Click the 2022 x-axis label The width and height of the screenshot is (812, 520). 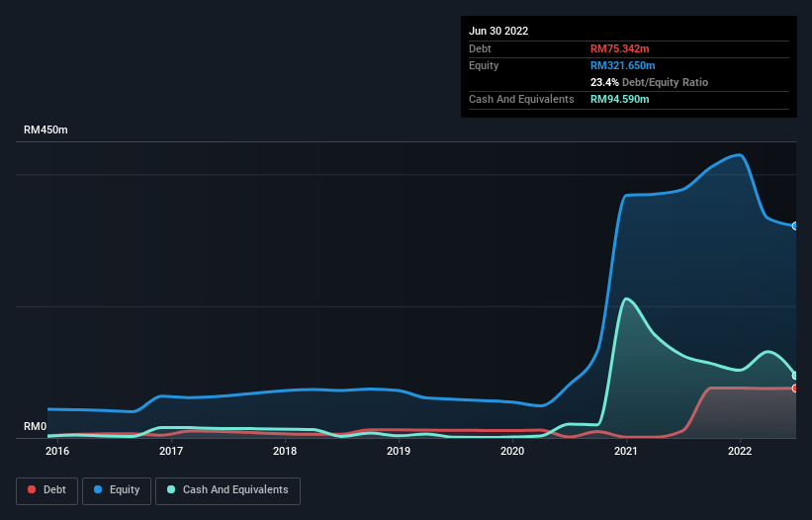pyautogui.click(x=740, y=451)
